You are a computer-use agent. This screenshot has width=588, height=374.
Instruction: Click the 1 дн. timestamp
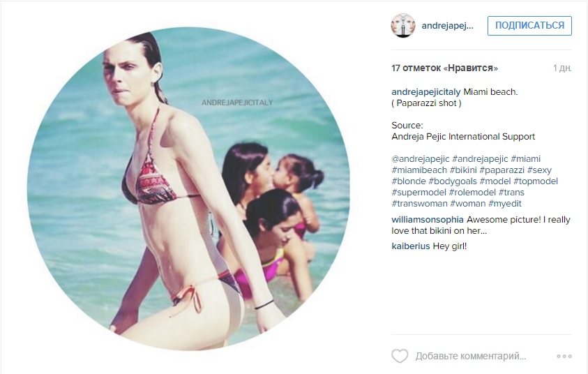pos(562,68)
